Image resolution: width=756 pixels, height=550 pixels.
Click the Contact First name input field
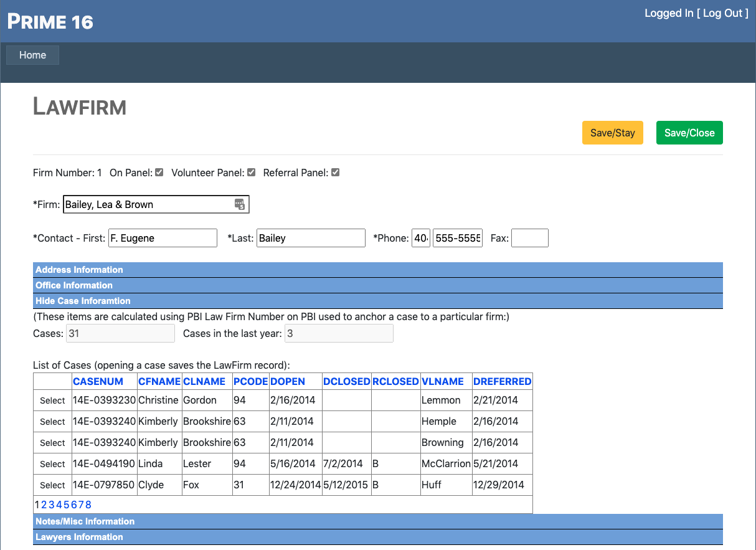(x=163, y=238)
